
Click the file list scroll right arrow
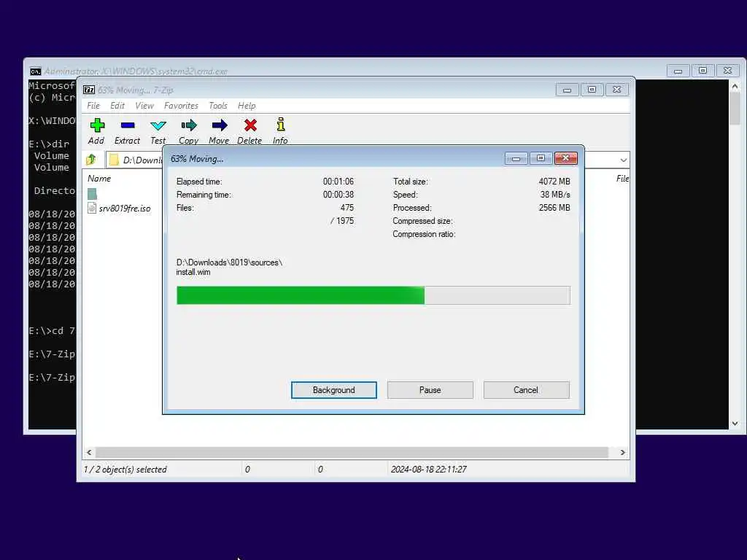point(622,452)
